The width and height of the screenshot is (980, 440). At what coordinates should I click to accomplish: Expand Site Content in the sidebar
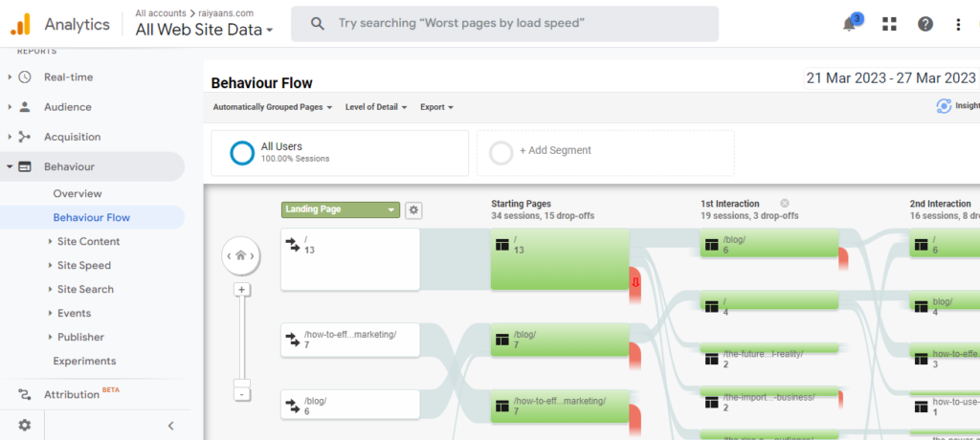click(88, 241)
